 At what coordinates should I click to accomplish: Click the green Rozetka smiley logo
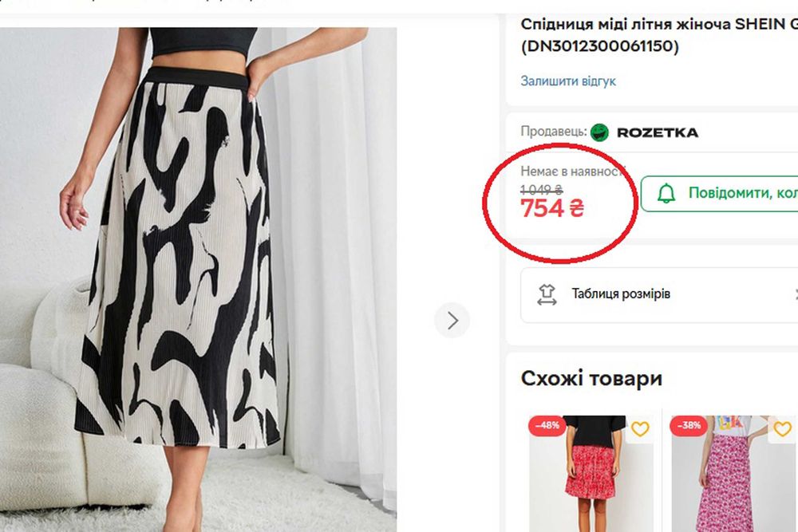click(599, 132)
